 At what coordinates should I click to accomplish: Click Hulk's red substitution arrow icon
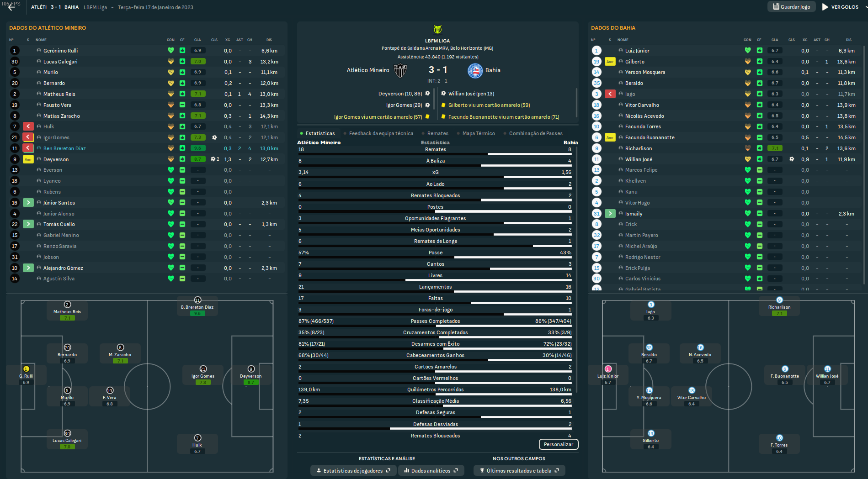click(x=28, y=126)
